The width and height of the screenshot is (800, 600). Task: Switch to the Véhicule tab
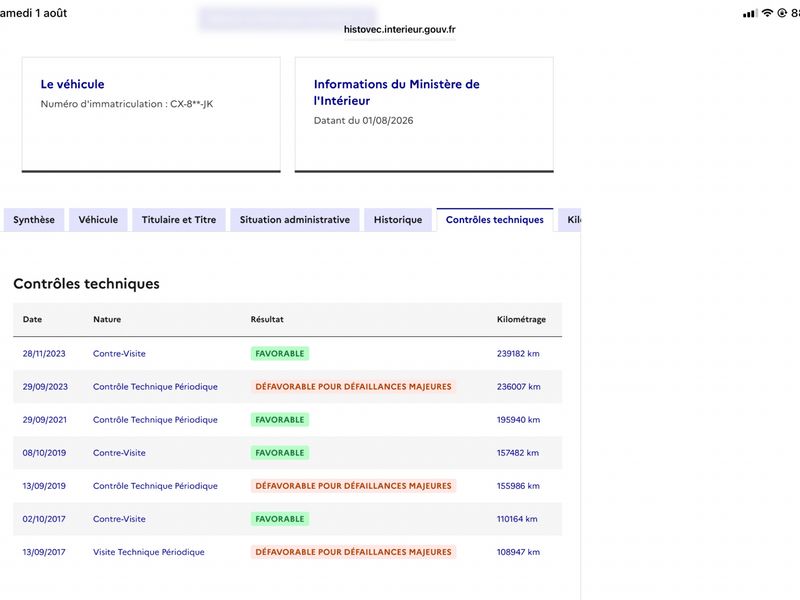(x=98, y=220)
